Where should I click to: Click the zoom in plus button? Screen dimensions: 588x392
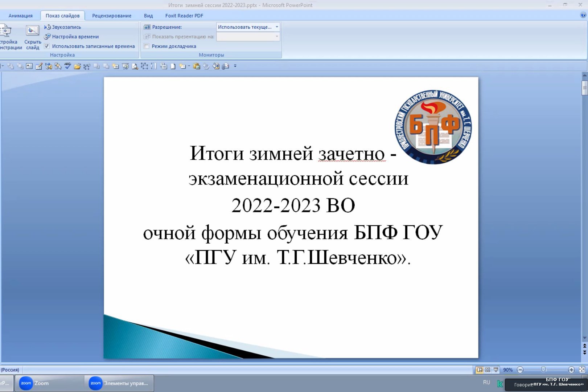coord(571,370)
